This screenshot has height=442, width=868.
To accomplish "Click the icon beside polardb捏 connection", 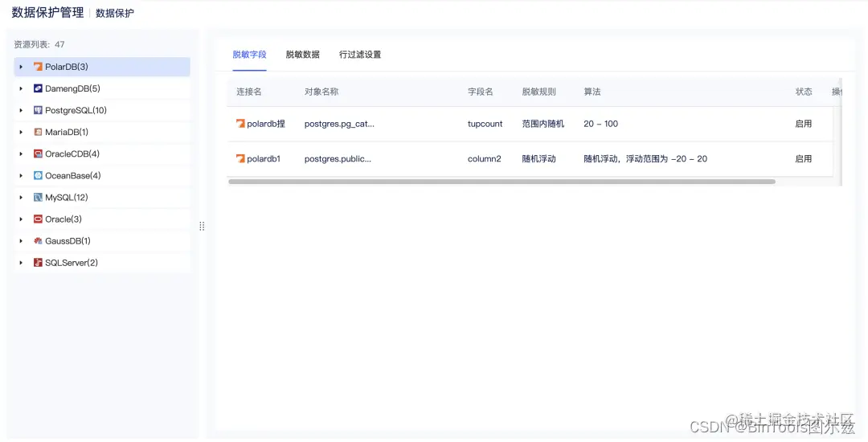I will point(240,124).
